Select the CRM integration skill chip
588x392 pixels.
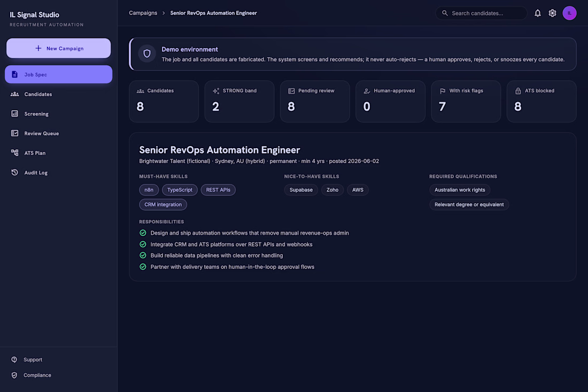tap(163, 204)
